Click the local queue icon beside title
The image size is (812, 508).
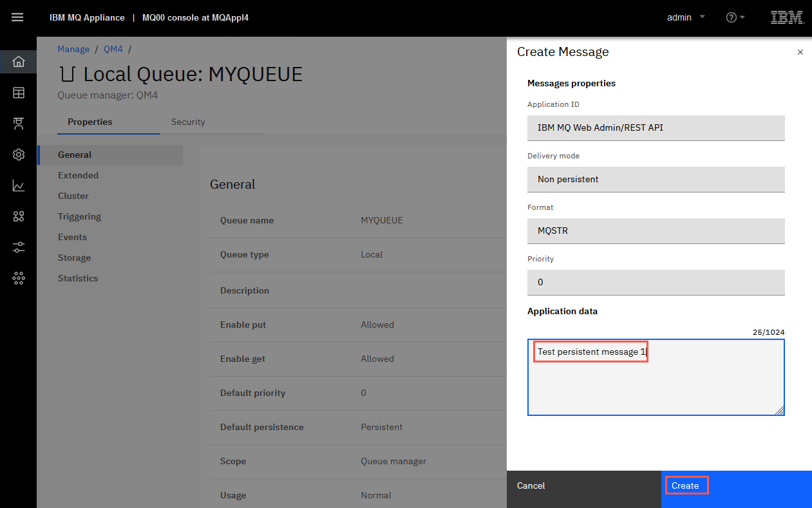68,74
